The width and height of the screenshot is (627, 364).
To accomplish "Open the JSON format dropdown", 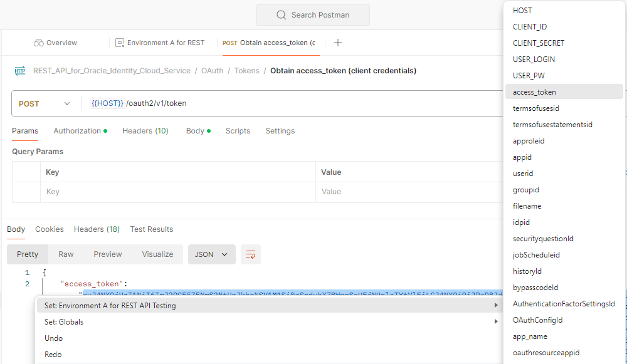I will 212,254.
